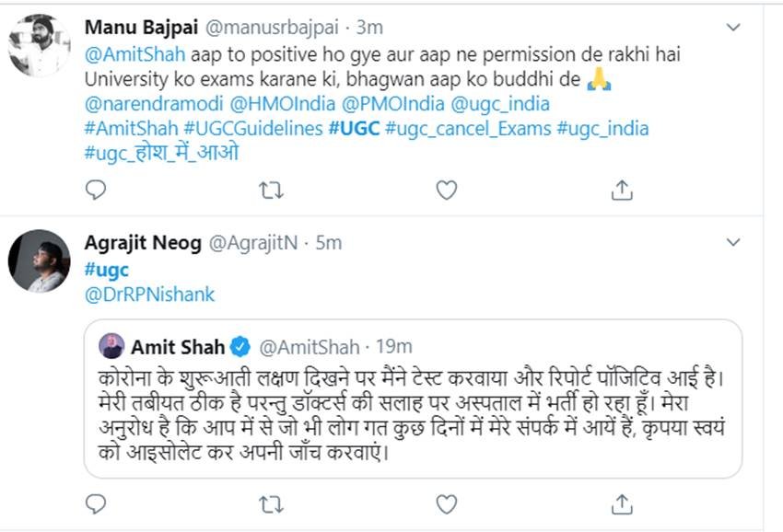Reply to Agrajit Neog's tweet

click(96, 503)
